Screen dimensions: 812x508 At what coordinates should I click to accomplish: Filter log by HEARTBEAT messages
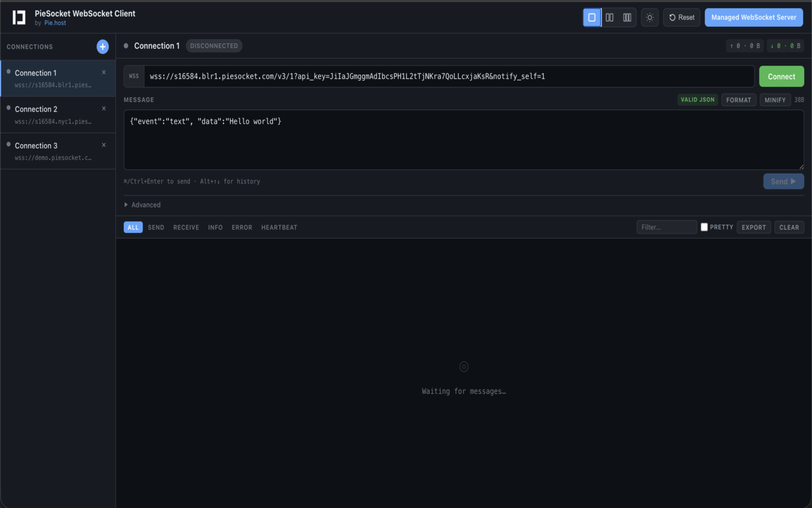279,227
